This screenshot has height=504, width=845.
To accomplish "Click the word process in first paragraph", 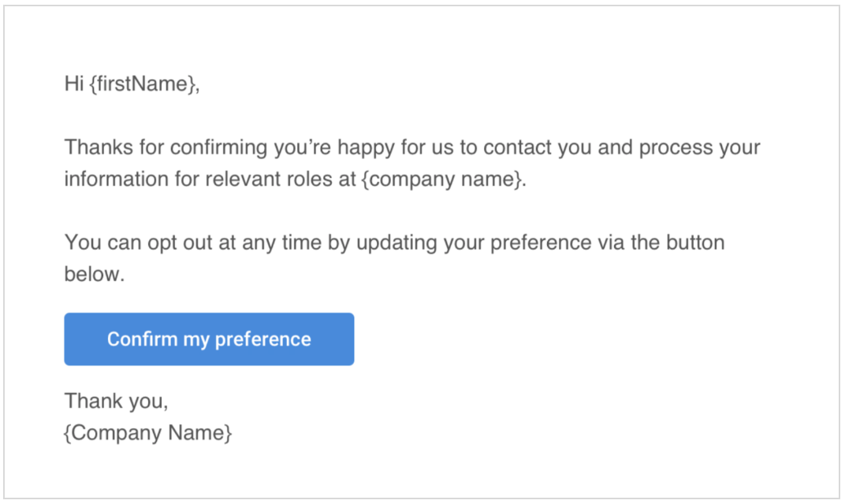I will (676, 148).
